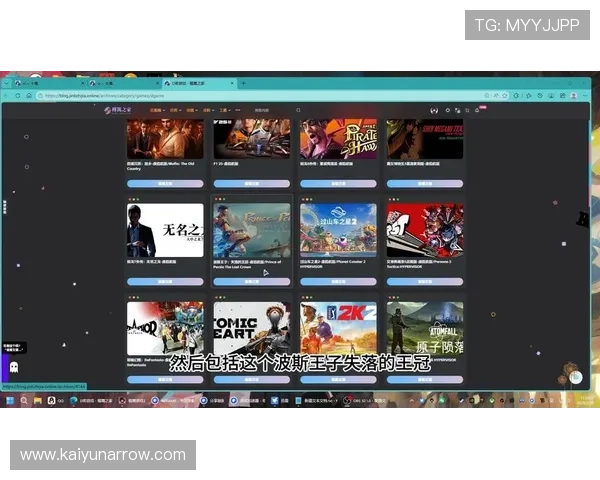Click blue button under Prince of Persia card
Viewport: 600px width, 480px height.
click(252, 282)
